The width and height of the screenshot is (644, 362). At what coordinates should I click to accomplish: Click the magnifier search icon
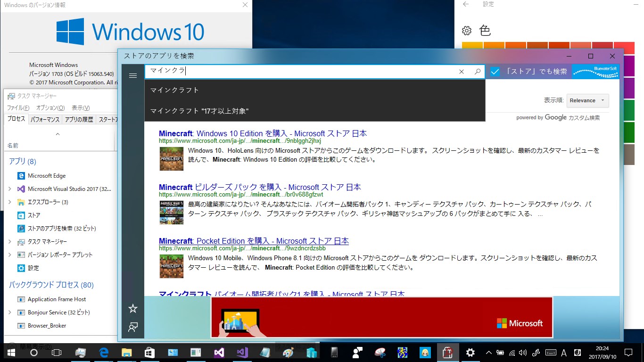click(x=477, y=72)
